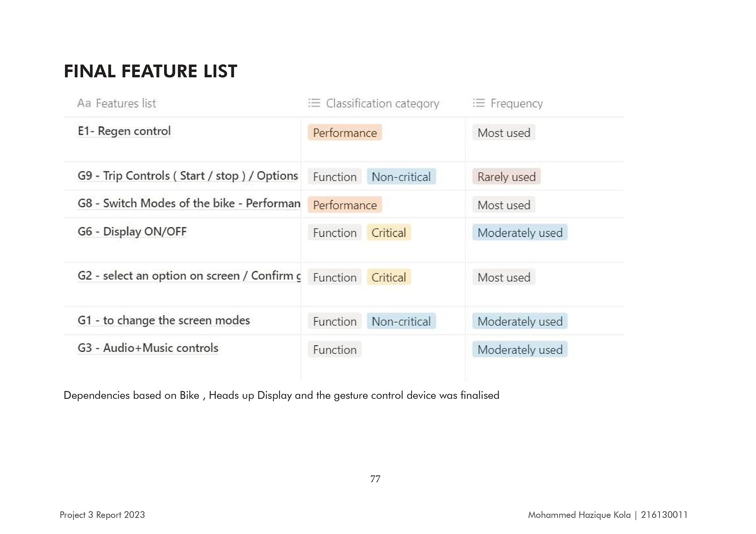756x534 pixels.
Task: Select Function tag in G6 Display ON/OFF row
Action: [335, 233]
